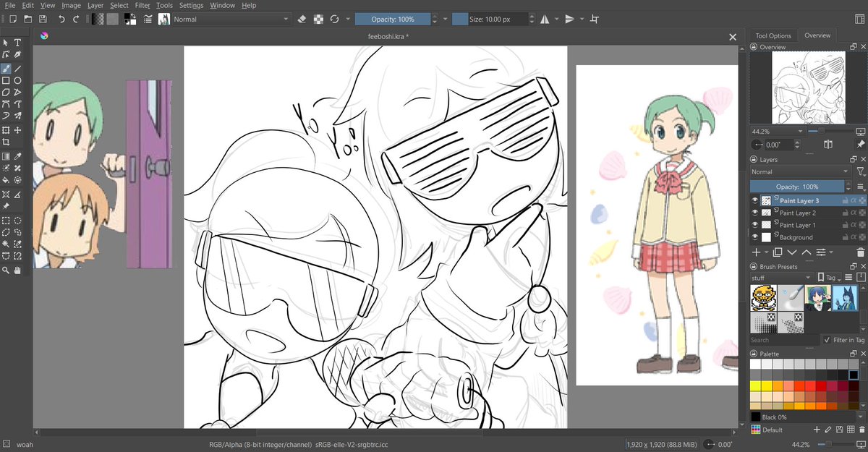Click the Undo arrow in the toolbar
The width and height of the screenshot is (868, 452).
pos(61,19)
